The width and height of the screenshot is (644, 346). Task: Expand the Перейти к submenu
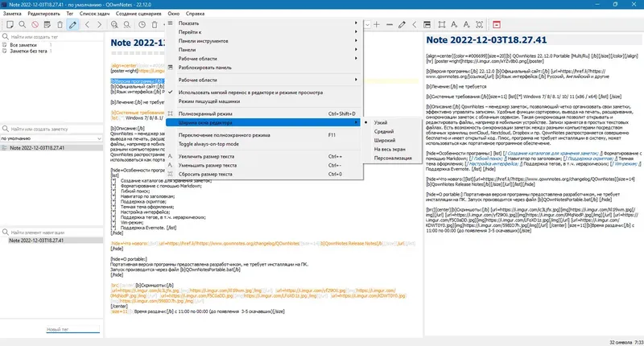click(x=263, y=32)
